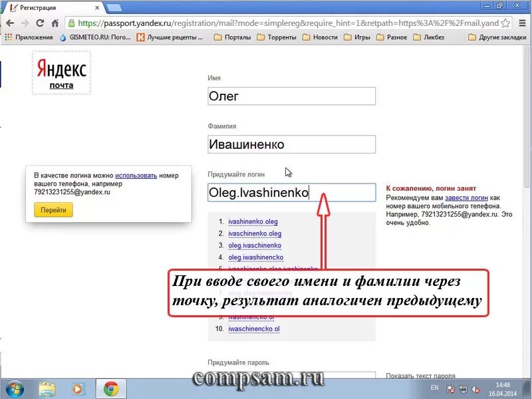532x399 pixels.
Task: Click the Chrome taskbar icon
Action: point(111,389)
